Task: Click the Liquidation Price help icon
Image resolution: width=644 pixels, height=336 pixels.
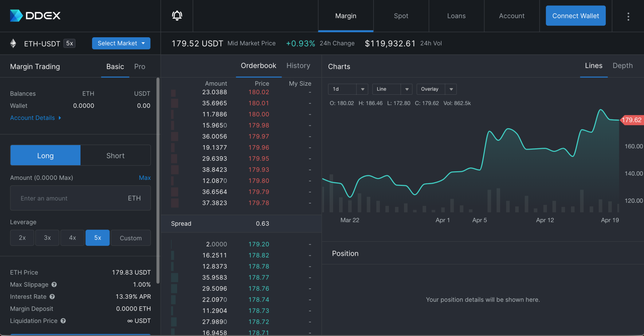Action: (x=63, y=321)
